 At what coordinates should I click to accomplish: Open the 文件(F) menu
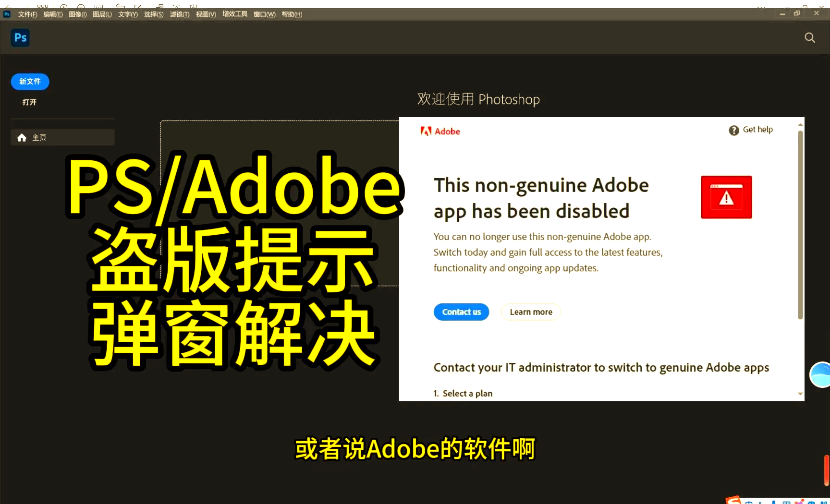pyautogui.click(x=27, y=14)
